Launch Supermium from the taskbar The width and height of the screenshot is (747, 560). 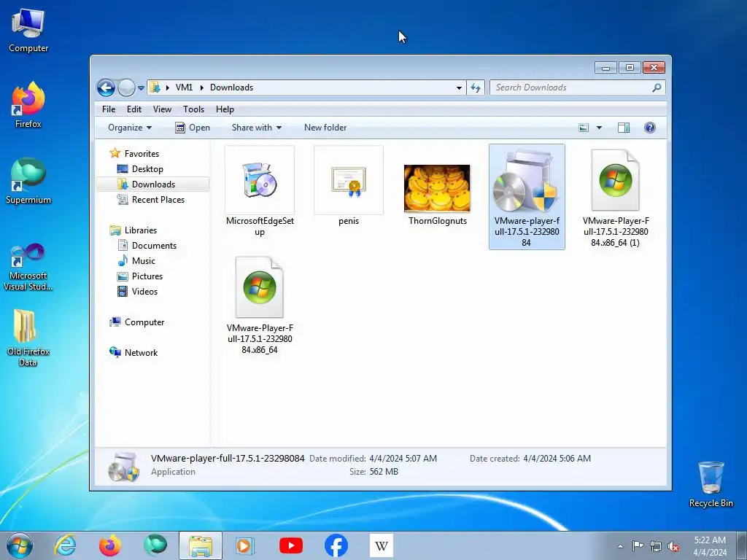[155, 545]
